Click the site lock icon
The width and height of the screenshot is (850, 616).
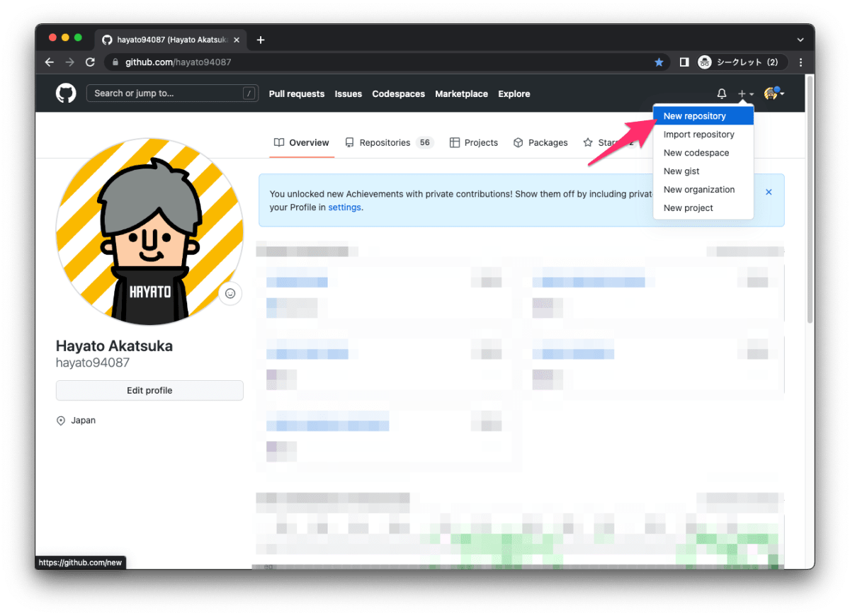click(115, 62)
